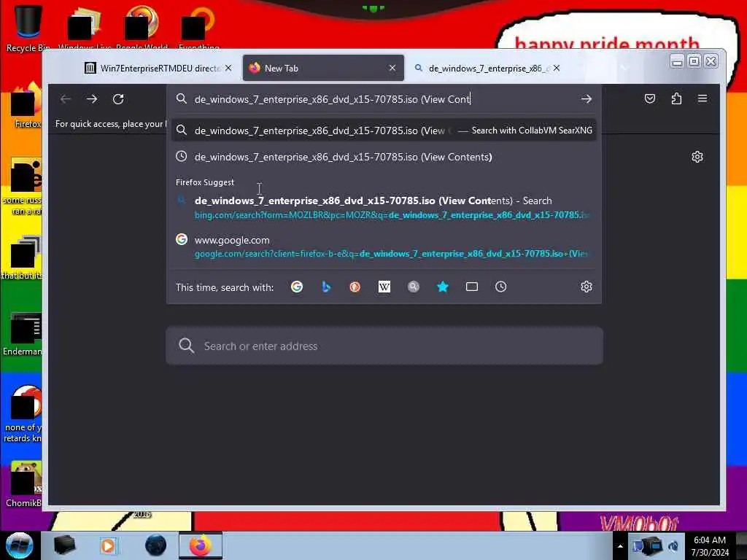Screen dimensions: 747x560
Task: Open the black folder taskbar icon
Action: pos(64,545)
